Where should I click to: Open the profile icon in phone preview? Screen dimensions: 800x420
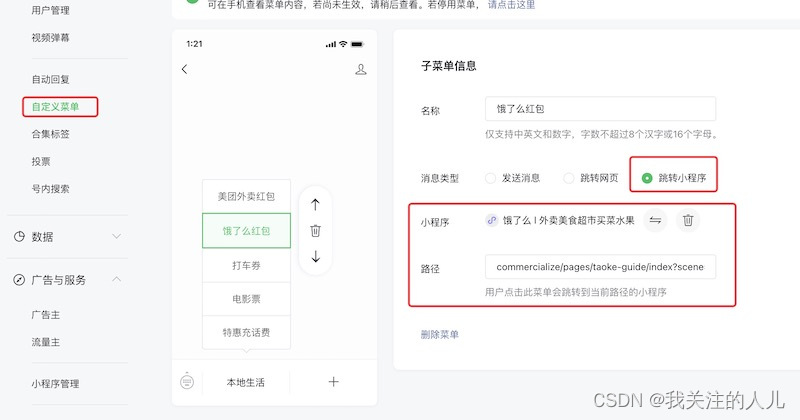pos(361,69)
